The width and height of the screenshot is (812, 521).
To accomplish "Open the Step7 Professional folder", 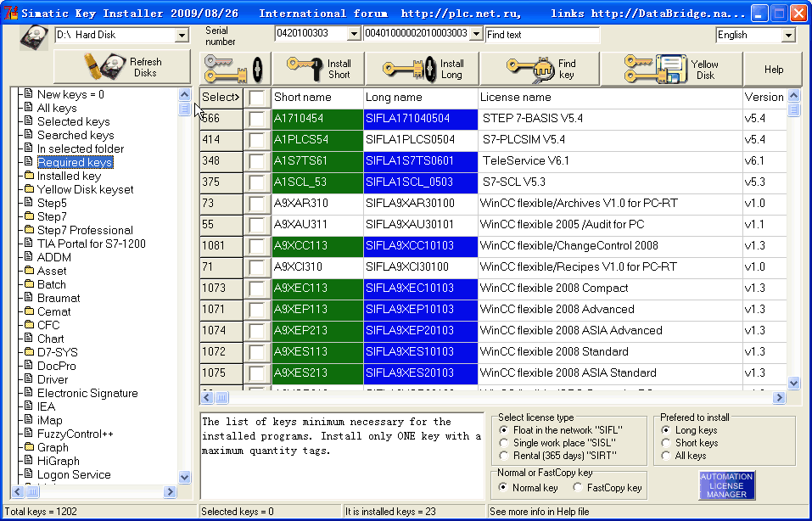I will point(84,230).
